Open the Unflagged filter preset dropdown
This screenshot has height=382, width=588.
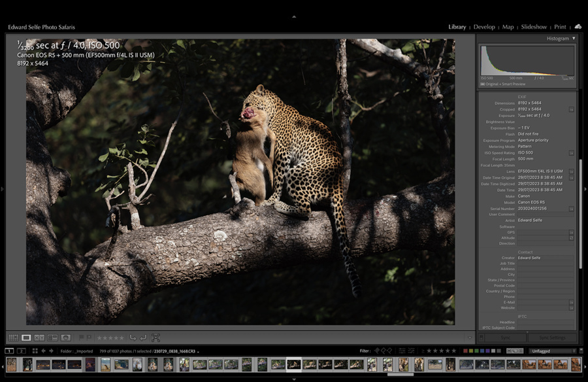tap(552, 351)
